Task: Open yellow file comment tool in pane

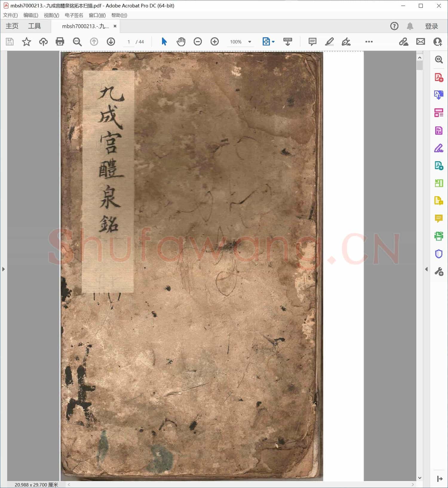Action: tap(439, 201)
